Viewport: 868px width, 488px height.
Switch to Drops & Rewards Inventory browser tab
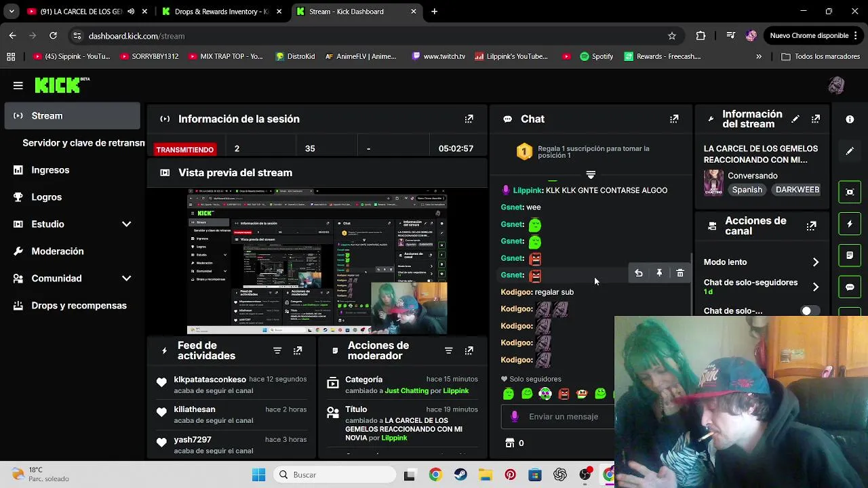[222, 12]
